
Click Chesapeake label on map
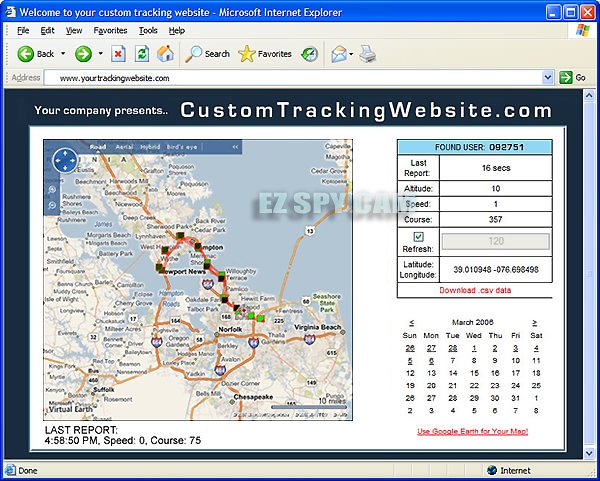coord(253,397)
